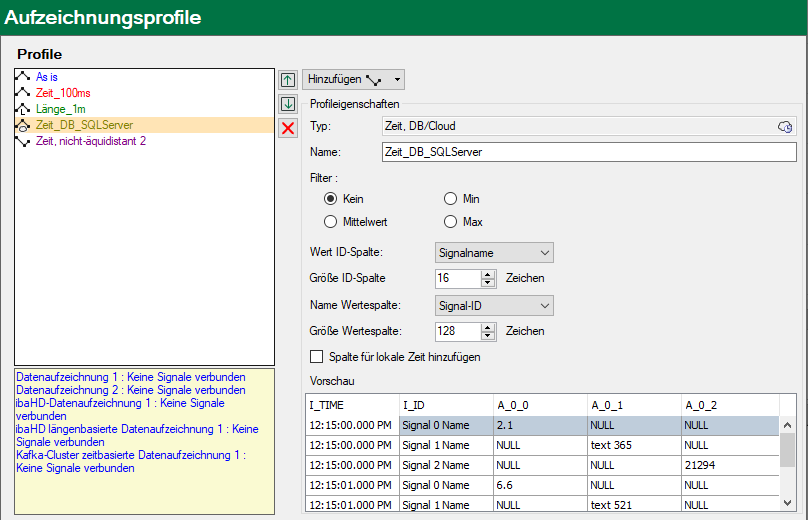This screenshot has width=808, height=520.
Task: Click the red X delete profile icon
Action: [x=288, y=127]
